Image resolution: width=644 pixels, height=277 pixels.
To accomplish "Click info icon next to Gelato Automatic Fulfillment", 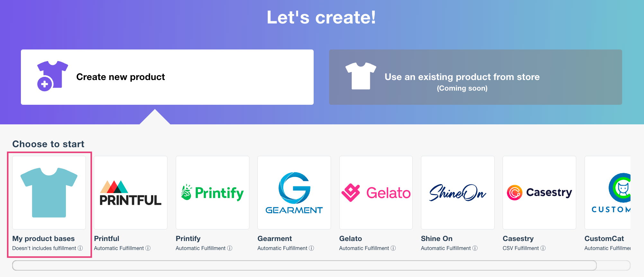I will click(x=393, y=248).
